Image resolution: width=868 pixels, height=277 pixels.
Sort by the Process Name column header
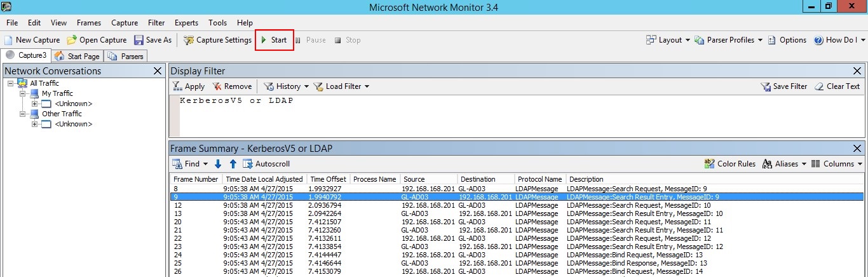tap(374, 179)
